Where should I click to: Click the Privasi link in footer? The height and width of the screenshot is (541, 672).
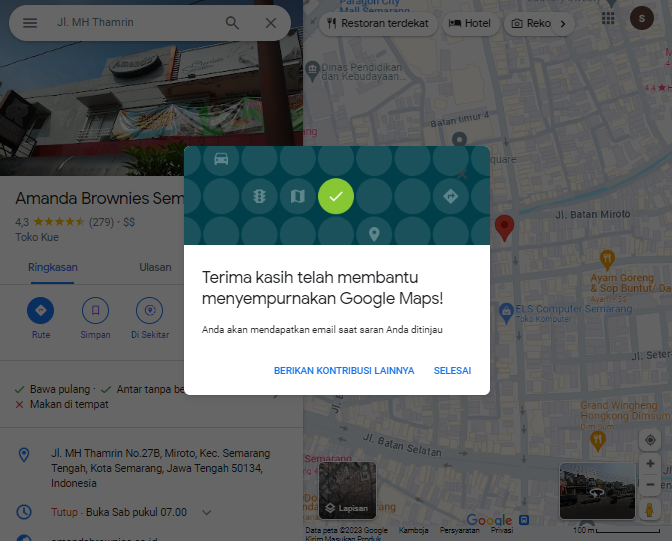coord(501,530)
